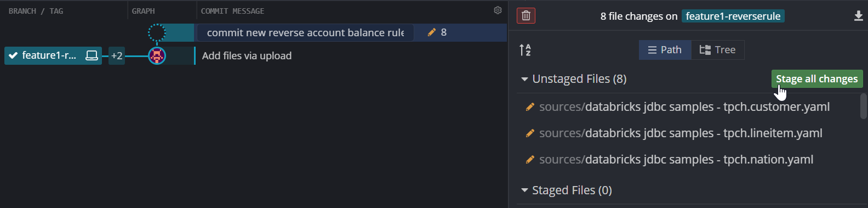Click the sort alphabetical order icon
Image resolution: width=868 pixels, height=208 pixels.
[x=525, y=50]
